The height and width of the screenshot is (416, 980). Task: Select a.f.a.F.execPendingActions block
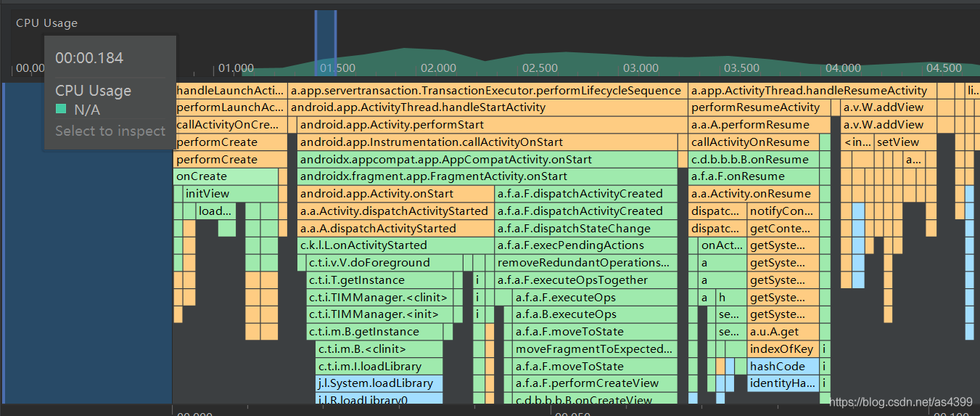(x=586, y=245)
